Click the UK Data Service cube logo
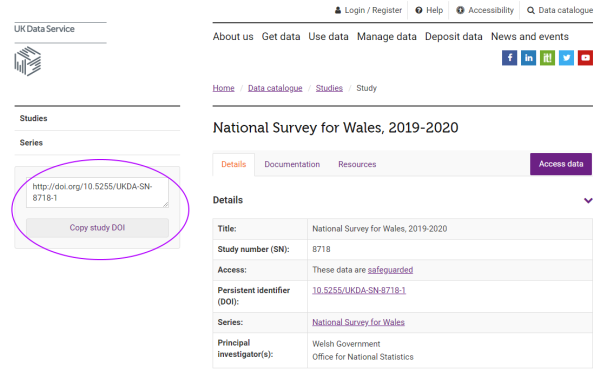The height and width of the screenshot is (371, 600). [28, 61]
